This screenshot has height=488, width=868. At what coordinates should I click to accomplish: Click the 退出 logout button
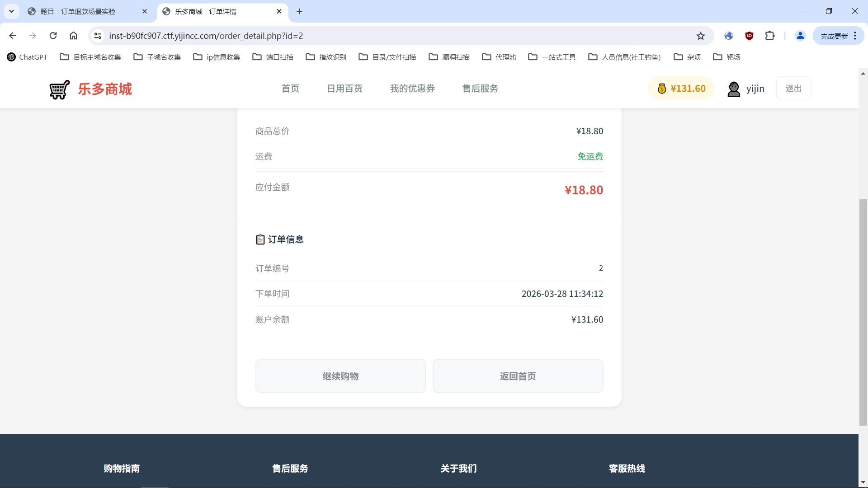click(x=793, y=89)
